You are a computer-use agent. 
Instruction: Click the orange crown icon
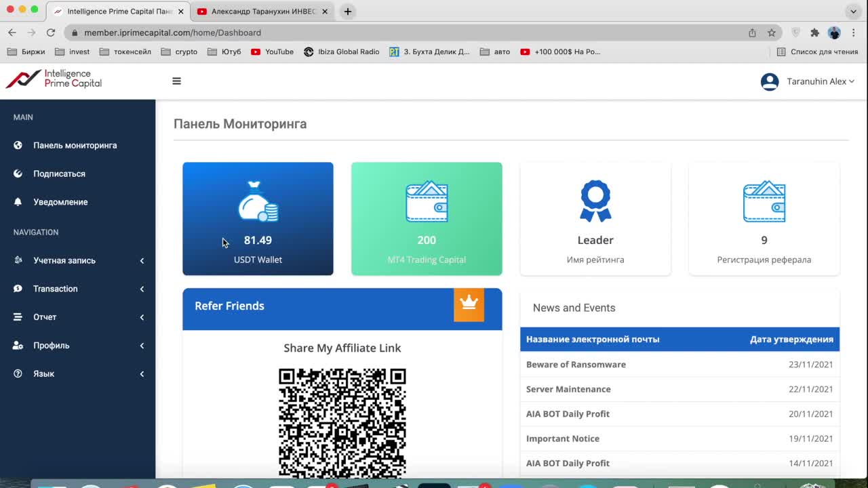[469, 305]
